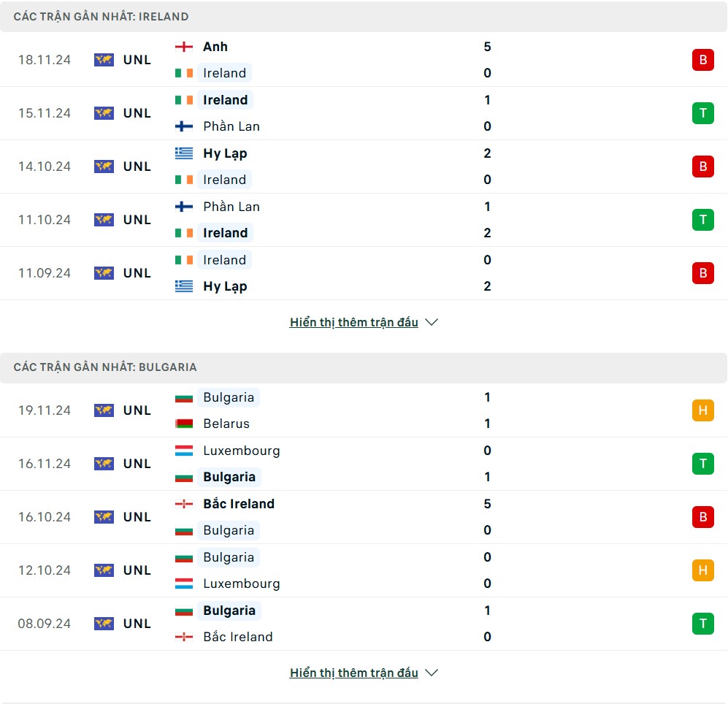Click the green T badge for Ireland vs Phần Lan 15.11.24

coord(702,113)
